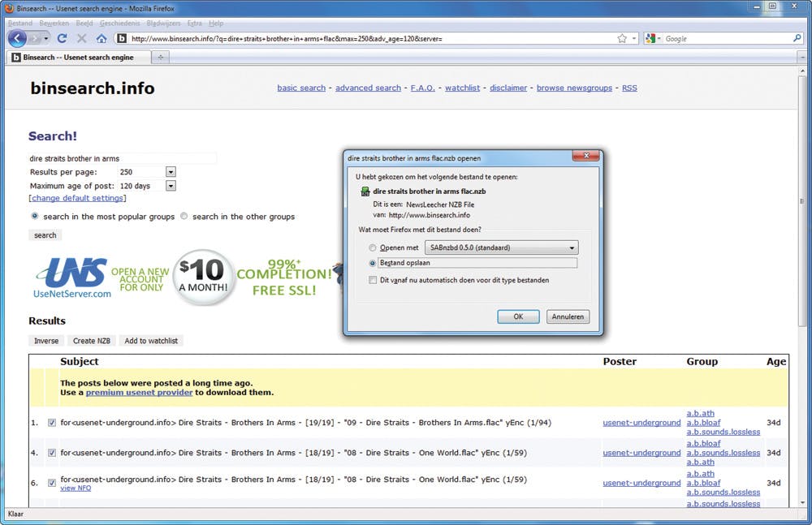The image size is (812, 525).
Task: Toggle checkbox for result 1 Brothers In Arms.flac
Action: pos(52,423)
